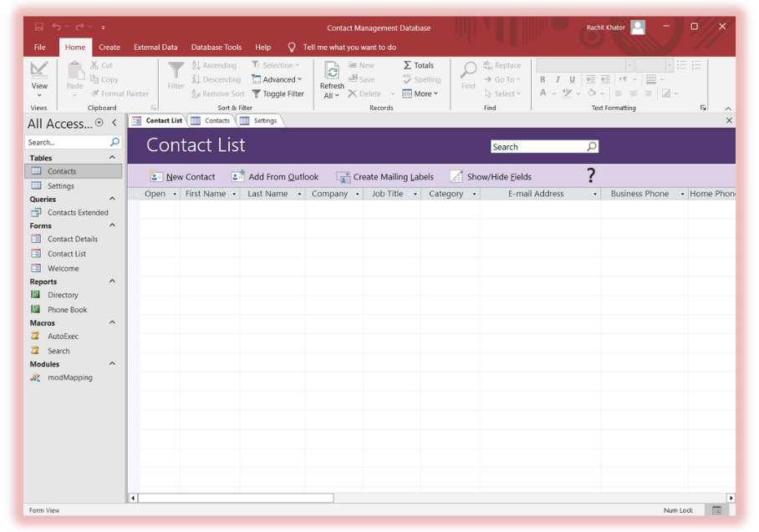Screen dimensions: 759x532
Task: Click the question mark help icon
Action: (591, 175)
